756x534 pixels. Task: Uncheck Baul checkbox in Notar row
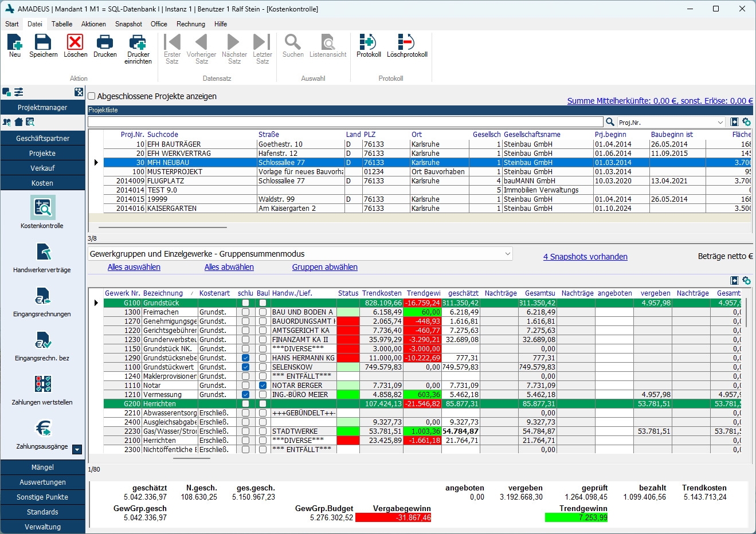tap(263, 386)
